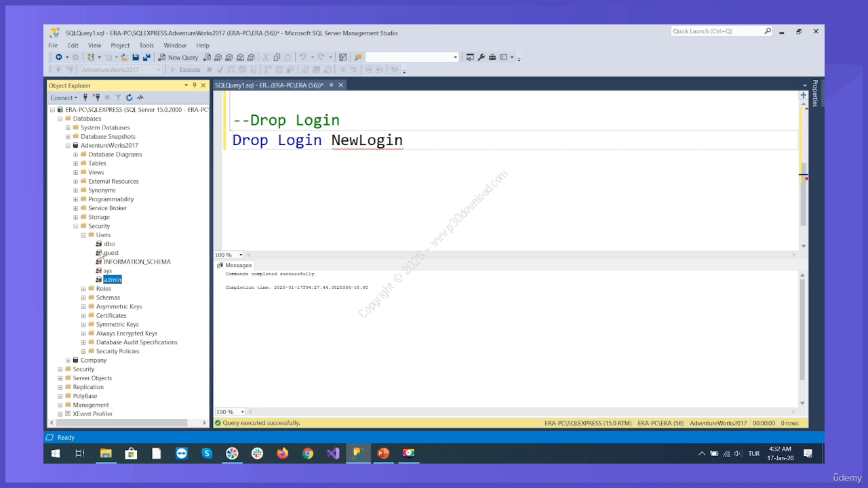
Task: Click the Quick Launch search field
Action: tap(717, 31)
